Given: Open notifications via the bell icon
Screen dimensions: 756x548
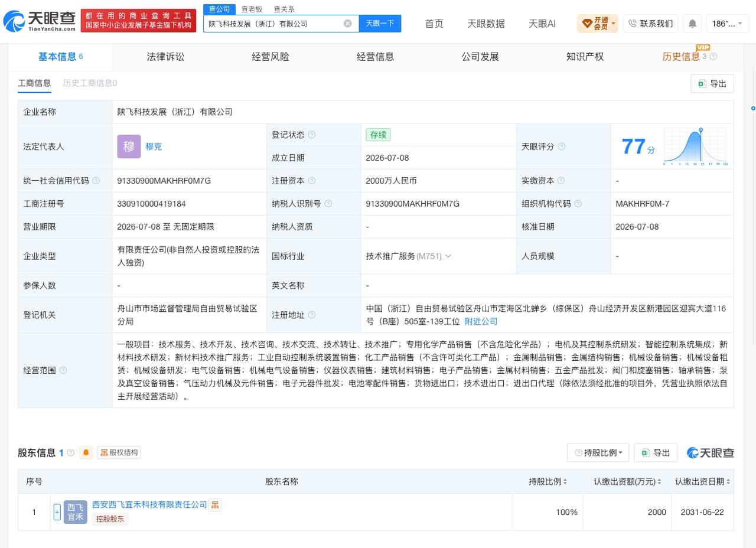Looking at the screenshot, I should pyautogui.click(x=692, y=24).
